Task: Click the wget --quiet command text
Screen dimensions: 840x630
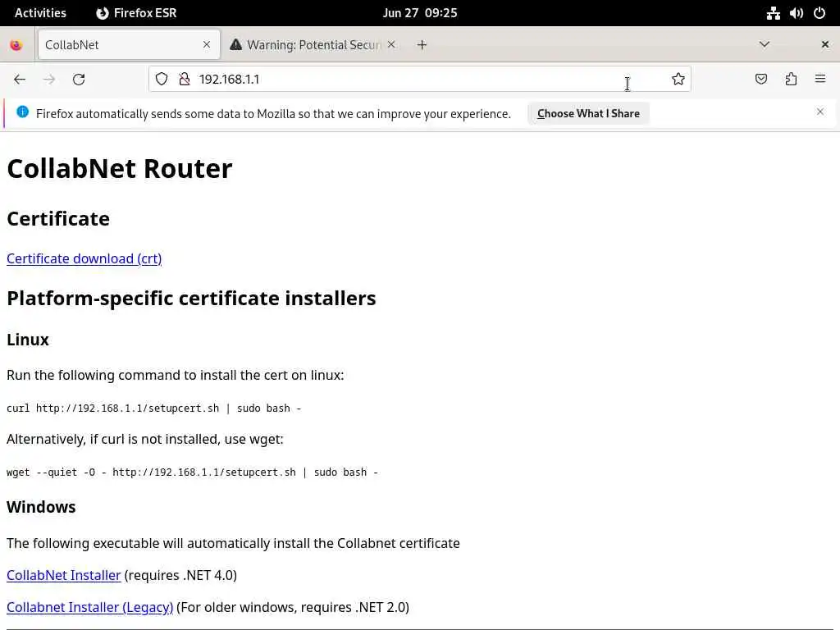Action: point(192,472)
